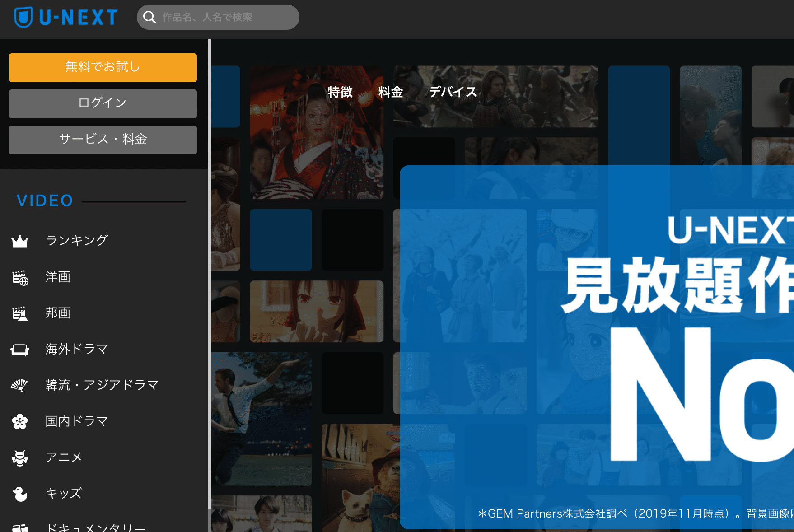Click the sofa icon for overseas drama
Viewport: 794px width, 532px height.
20,350
